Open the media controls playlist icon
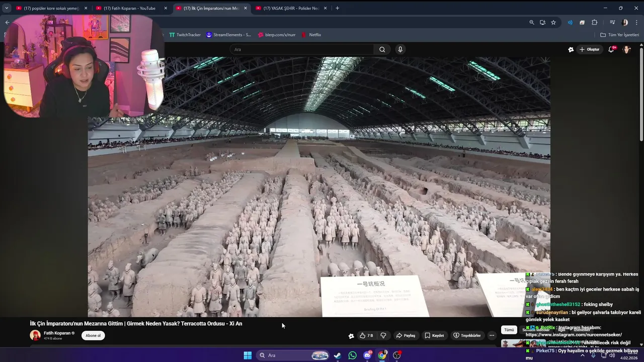This screenshot has width=644, height=362. point(612,22)
